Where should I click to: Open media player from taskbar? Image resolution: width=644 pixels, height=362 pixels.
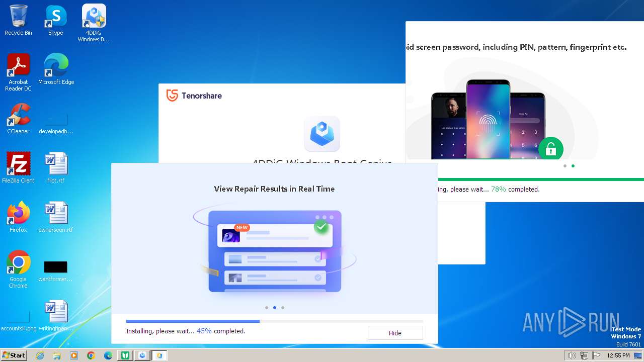point(74,355)
